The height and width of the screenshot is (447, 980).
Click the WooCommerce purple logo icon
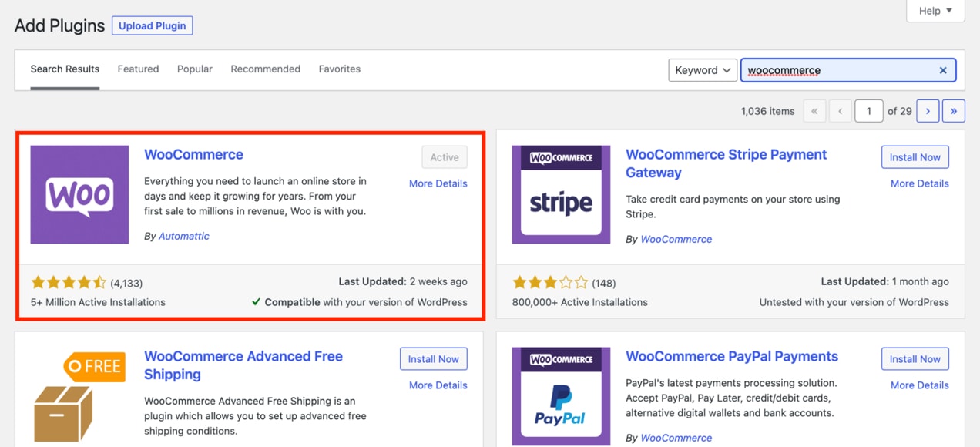[79, 194]
